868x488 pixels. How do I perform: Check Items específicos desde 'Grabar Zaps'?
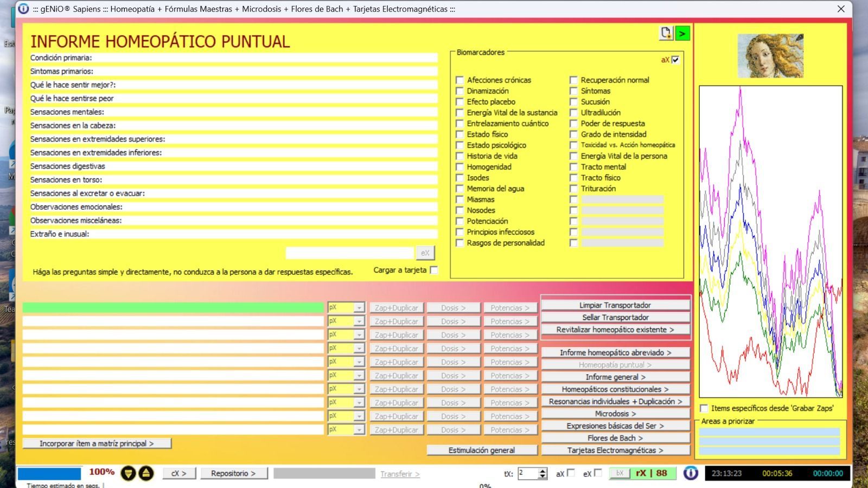tap(704, 408)
